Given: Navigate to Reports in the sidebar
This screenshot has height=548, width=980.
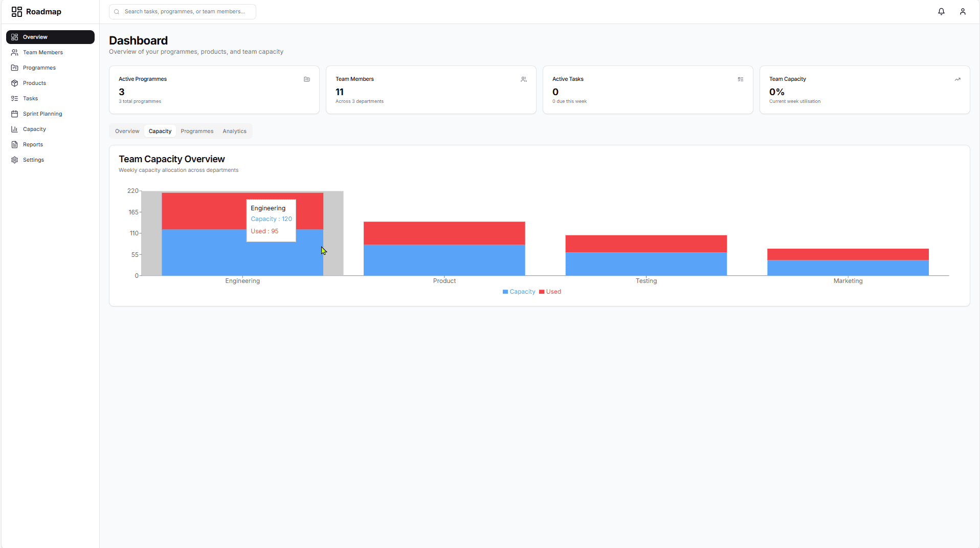Looking at the screenshot, I should 33,144.
